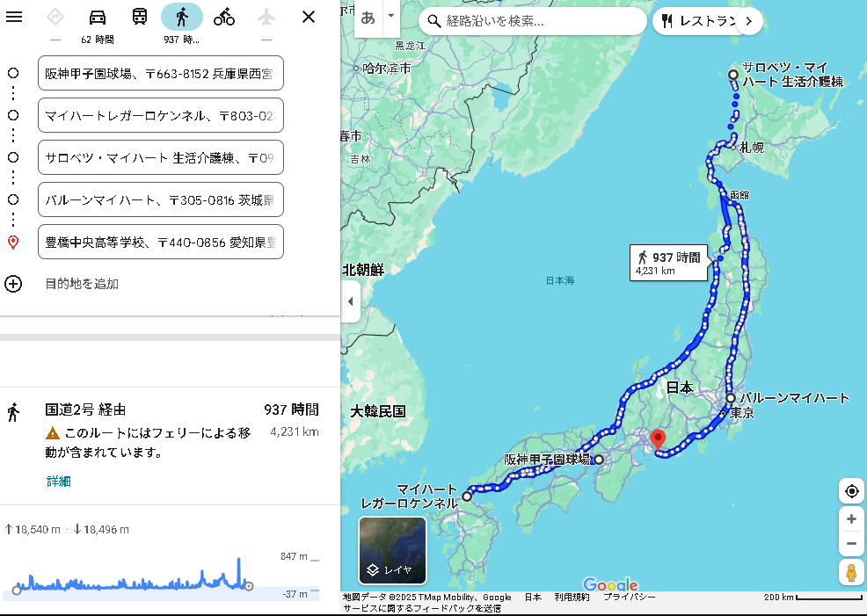Image resolution: width=867 pixels, height=616 pixels.
Task: Click the ferry warning triangle icon
Action: 53,433
